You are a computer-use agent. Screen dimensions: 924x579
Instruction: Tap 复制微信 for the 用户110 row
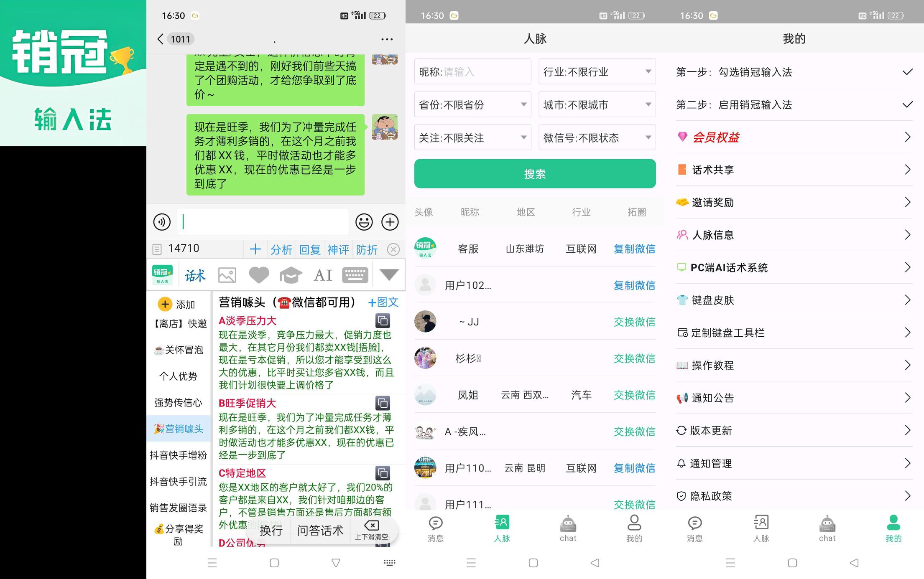(x=634, y=468)
